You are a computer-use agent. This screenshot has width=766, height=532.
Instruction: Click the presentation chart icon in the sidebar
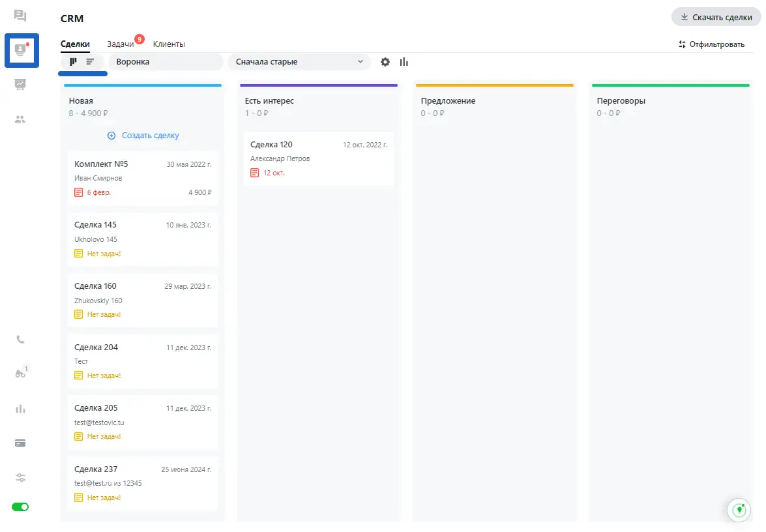20,84
